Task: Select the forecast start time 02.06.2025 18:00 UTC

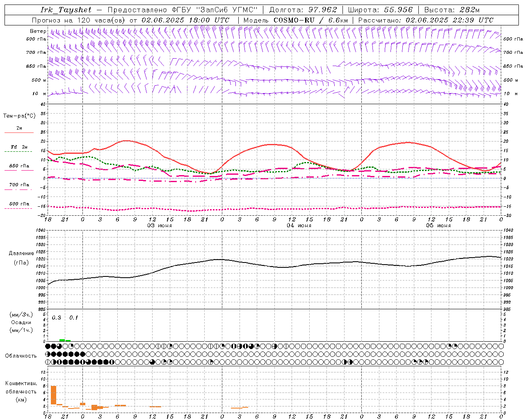Action: pyautogui.click(x=185, y=20)
